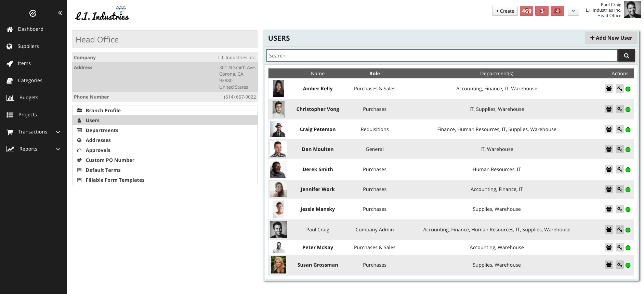Open Branch Profile menu item
The width and height of the screenshot is (644, 294).
(165, 111)
